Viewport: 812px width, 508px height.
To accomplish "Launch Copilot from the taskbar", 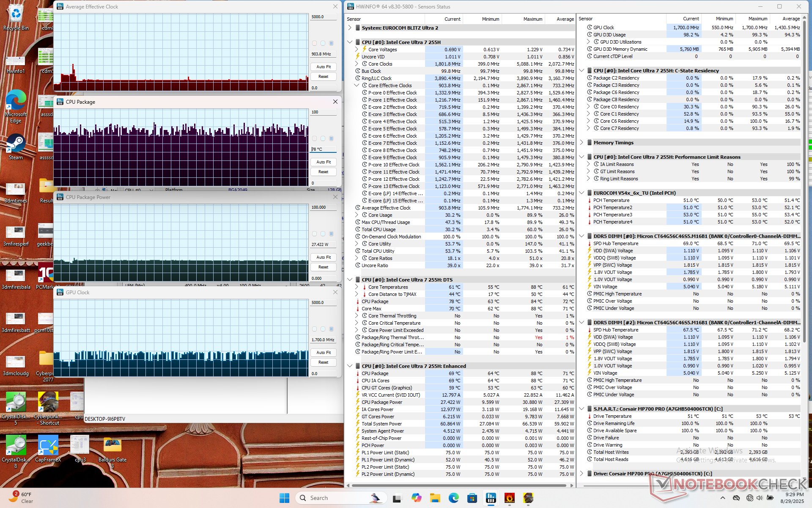I will click(x=416, y=498).
